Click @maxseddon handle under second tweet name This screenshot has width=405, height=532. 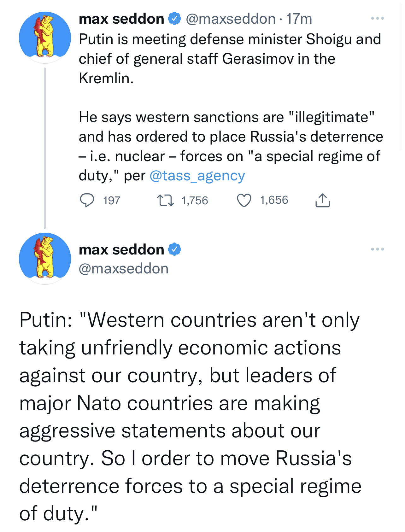(x=124, y=269)
